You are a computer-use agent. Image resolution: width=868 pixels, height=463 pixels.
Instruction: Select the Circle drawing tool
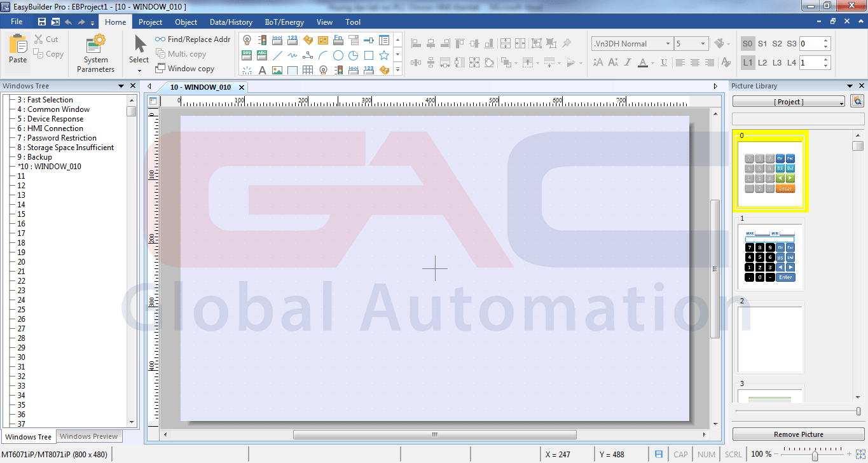pyautogui.click(x=338, y=55)
